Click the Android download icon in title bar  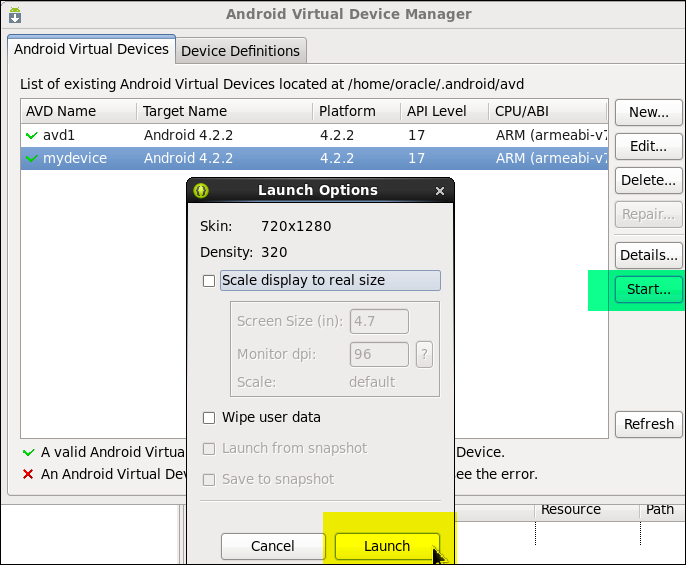[15, 15]
